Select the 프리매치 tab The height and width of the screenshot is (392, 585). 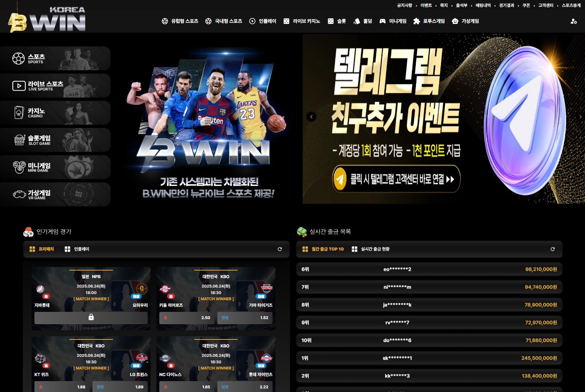point(42,249)
